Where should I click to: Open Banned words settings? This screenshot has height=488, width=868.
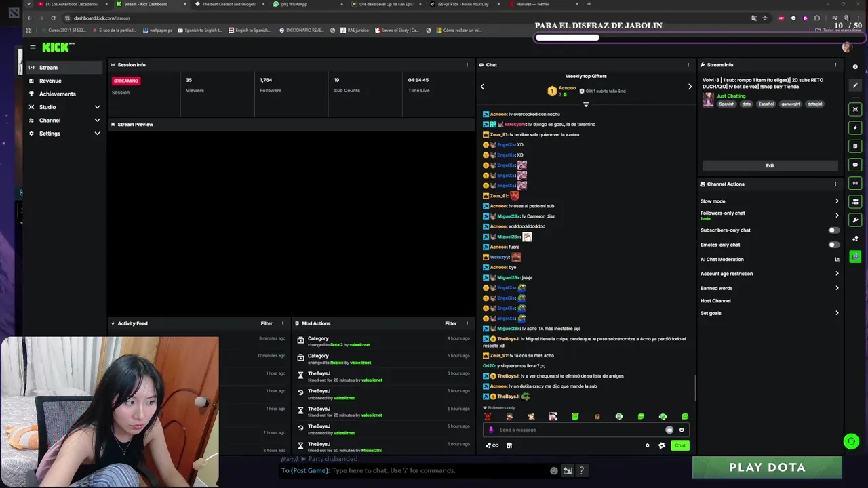coord(770,288)
